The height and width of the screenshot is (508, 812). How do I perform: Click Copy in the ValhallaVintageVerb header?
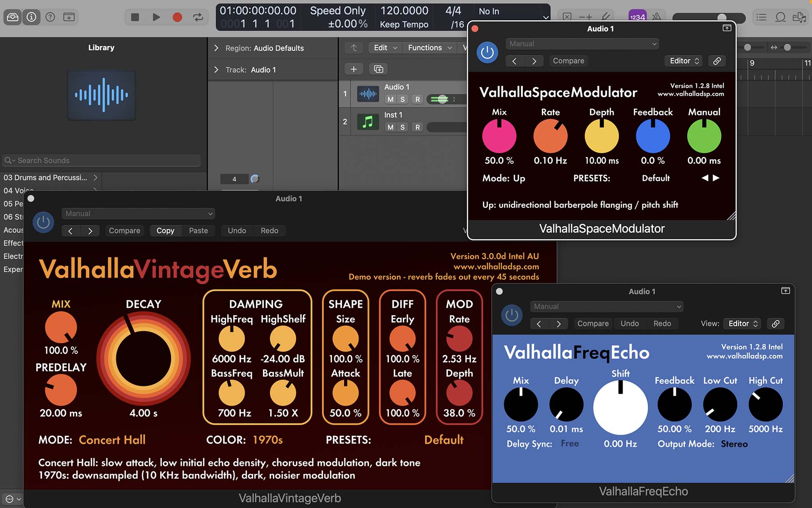coord(166,231)
